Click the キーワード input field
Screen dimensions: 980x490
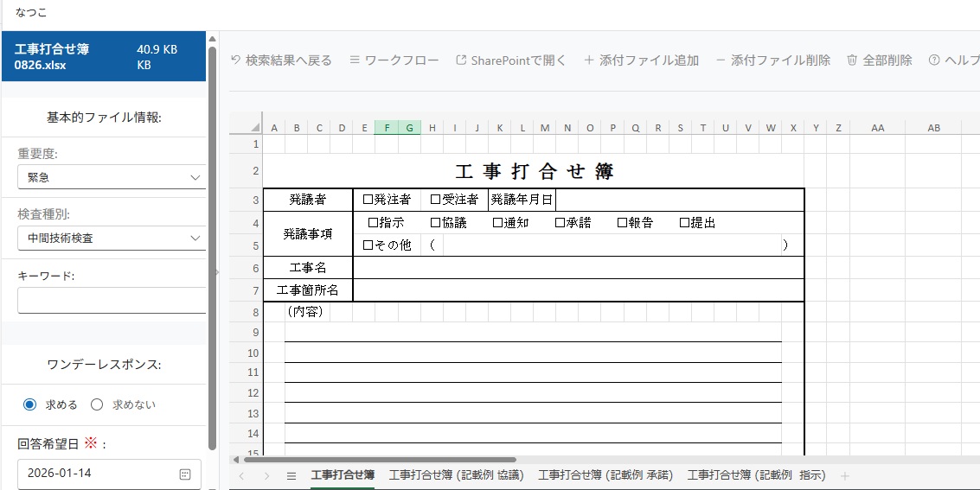(112, 302)
